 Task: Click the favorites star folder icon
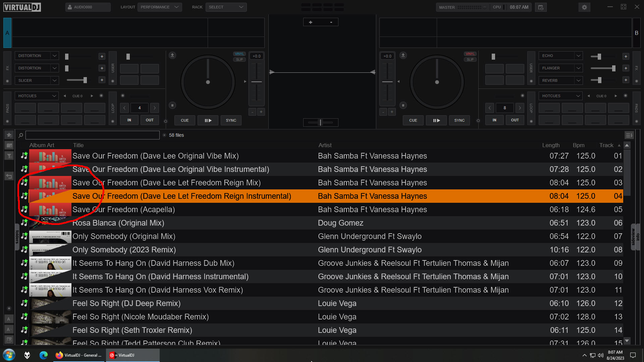coord(9,135)
